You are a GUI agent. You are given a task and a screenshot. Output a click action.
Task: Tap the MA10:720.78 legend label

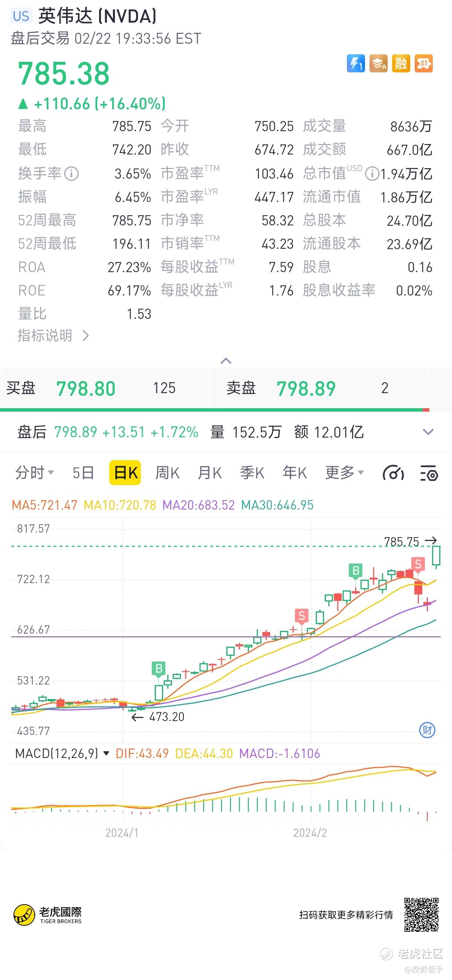tap(120, 505)
